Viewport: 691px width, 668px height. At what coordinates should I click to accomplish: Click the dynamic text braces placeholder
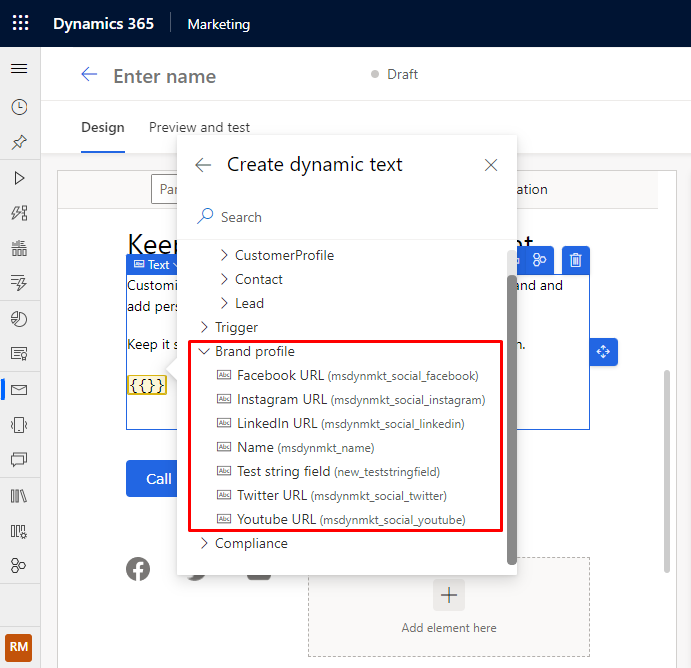[147, 385]
